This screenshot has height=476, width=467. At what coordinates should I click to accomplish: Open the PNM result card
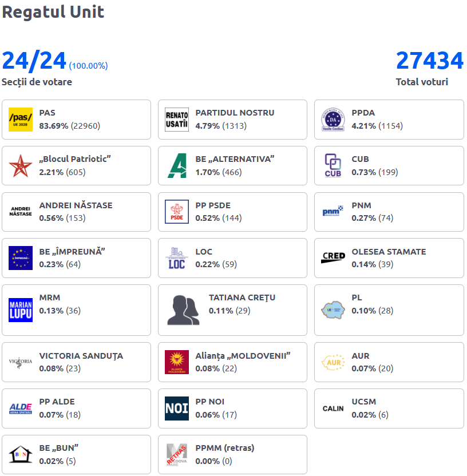click(x=389, y=212)
